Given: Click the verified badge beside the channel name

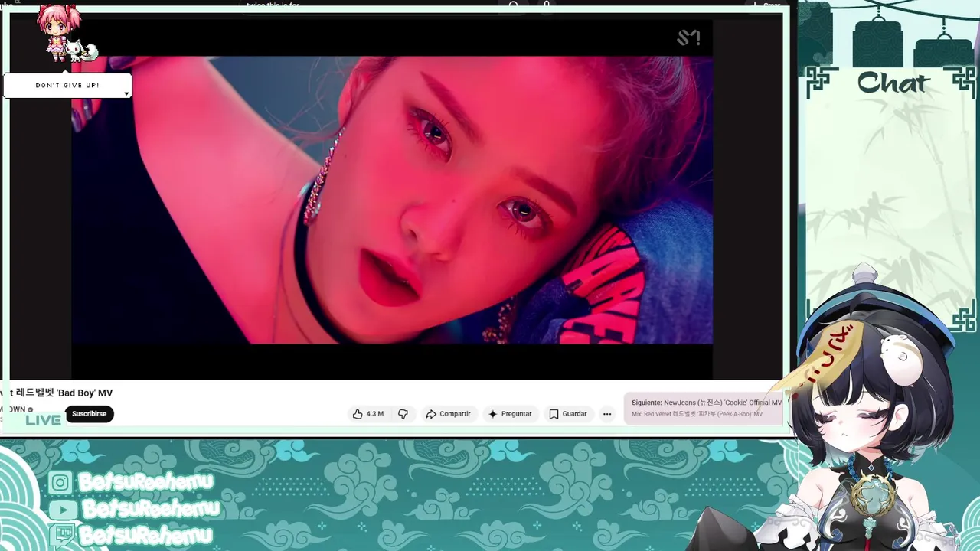Looking at the screenshot, I should coord(31,409).
